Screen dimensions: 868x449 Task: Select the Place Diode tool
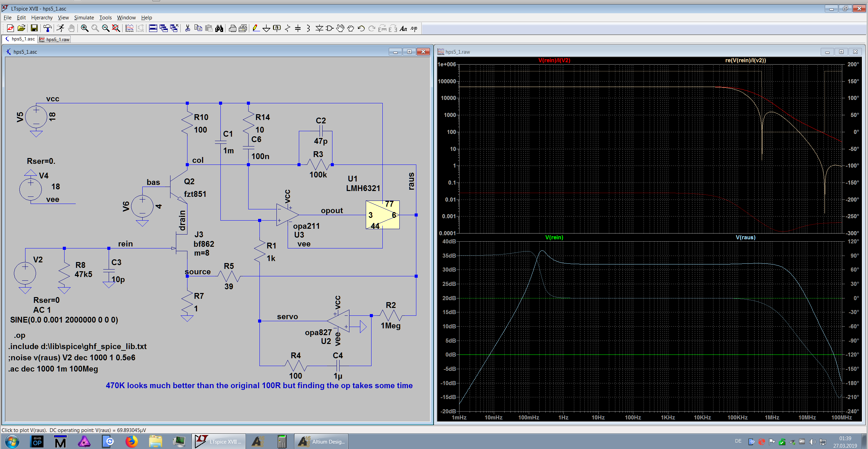[x=319, y=29]
